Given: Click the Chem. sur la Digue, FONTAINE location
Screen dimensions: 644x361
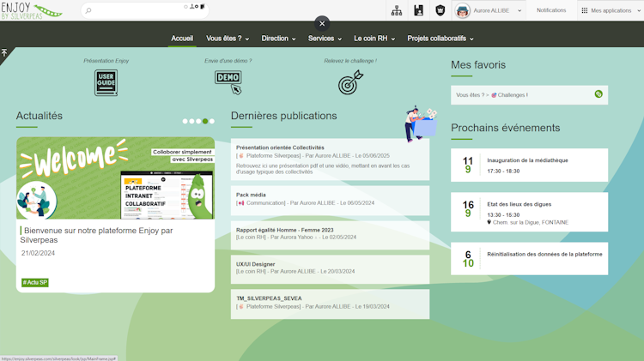Looking at the screenshot, I should coord(531,222).
